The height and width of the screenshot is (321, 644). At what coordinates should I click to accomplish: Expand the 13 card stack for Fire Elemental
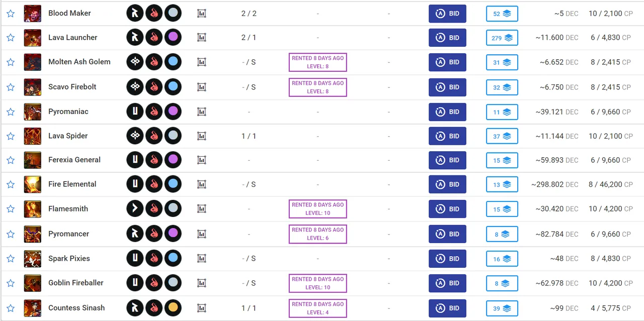502,184
